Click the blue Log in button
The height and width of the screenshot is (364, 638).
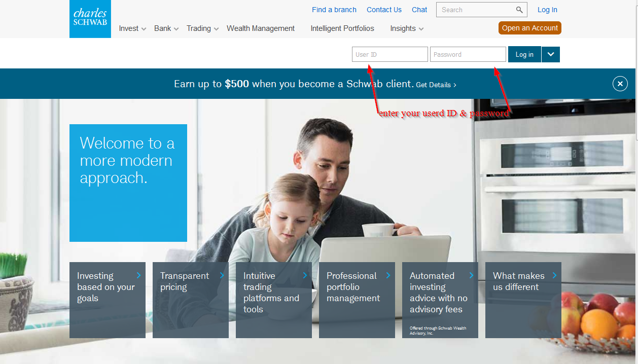[x=524, y=54]
